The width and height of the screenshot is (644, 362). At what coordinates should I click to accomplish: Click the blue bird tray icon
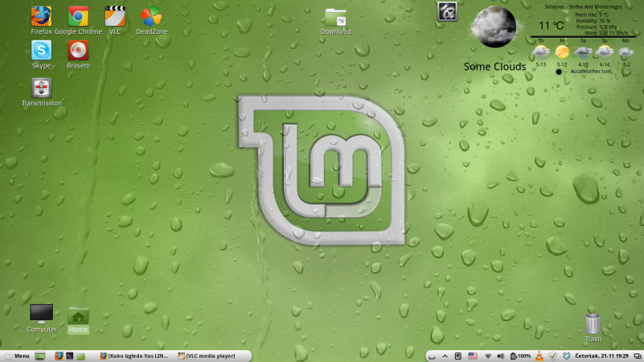click(566, 356)
